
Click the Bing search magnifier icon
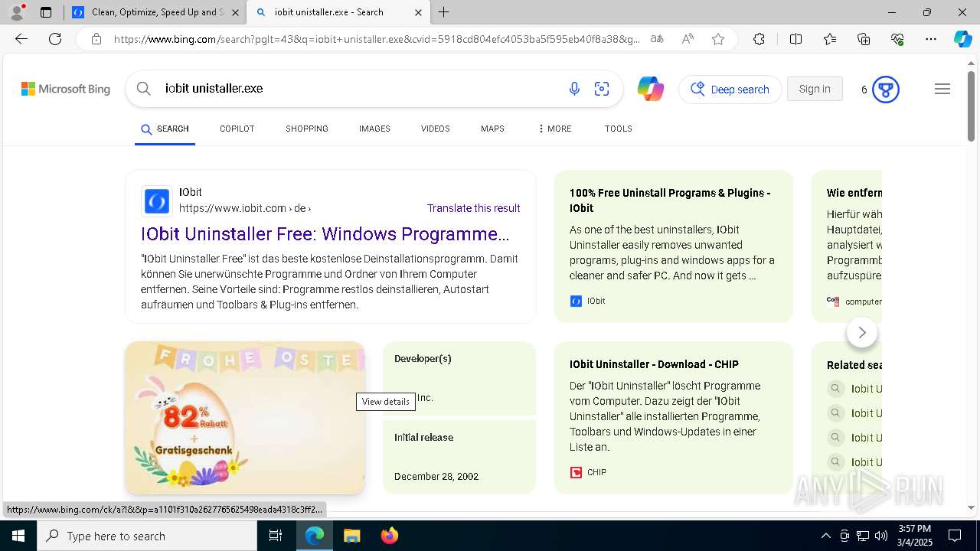(143, 89)
